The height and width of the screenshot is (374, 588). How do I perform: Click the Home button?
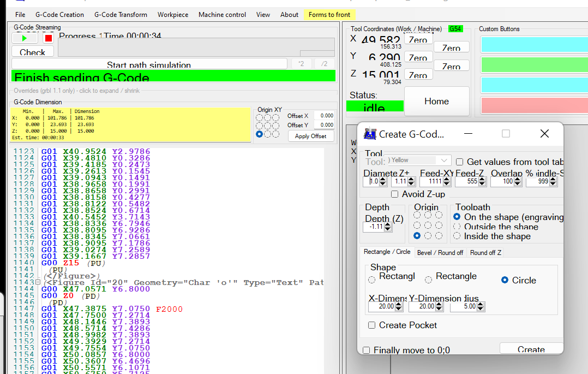point(436,102)
